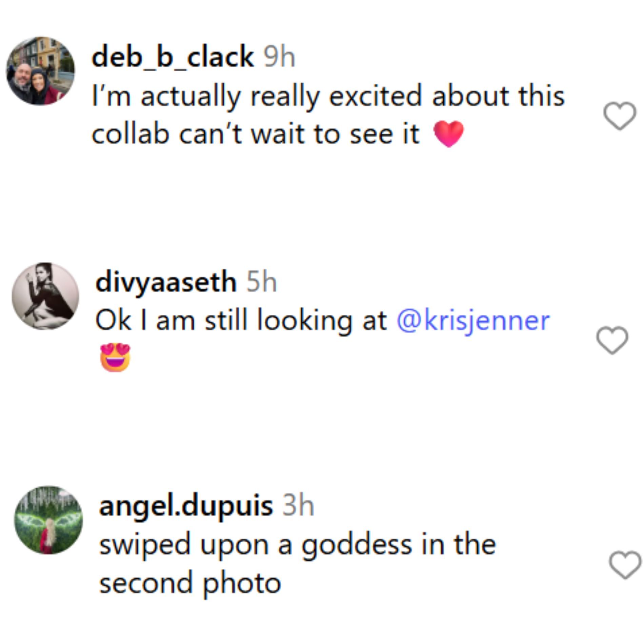Screen dimensions: 644x644
Task: Click the text "collab can't wait to see it"
Action: click(256, 134)
